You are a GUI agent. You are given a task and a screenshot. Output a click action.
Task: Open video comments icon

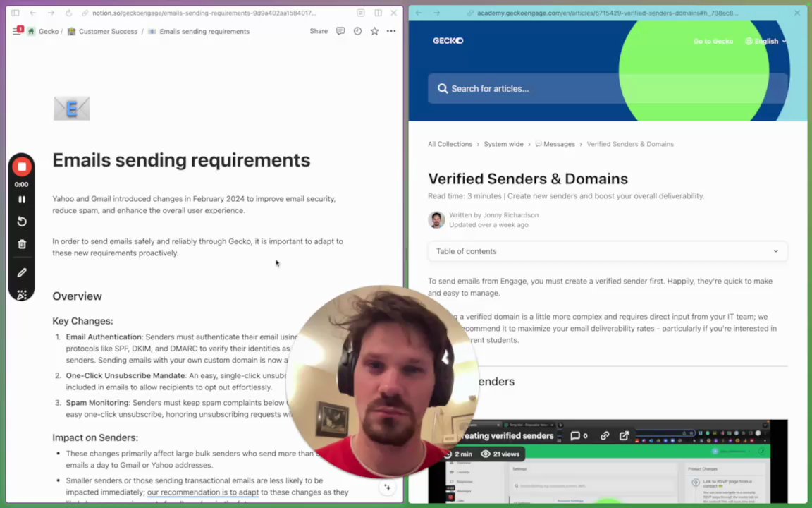[579, 436]
